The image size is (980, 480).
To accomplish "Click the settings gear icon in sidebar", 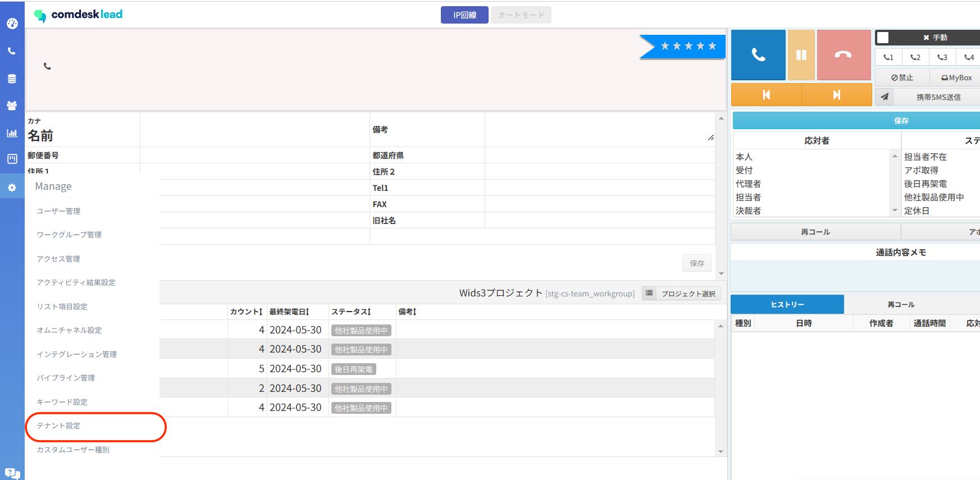I will click(x=12, y=188).
